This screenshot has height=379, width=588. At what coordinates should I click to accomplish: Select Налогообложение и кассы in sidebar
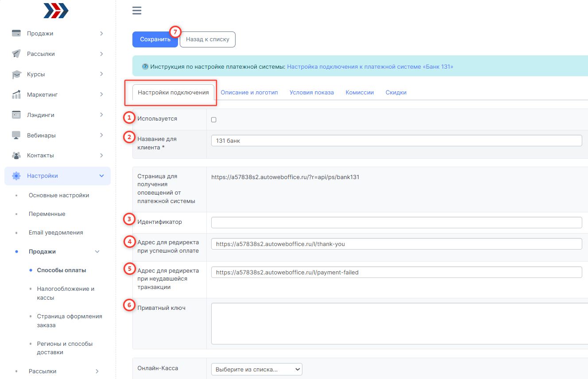(x=66, y=293)
